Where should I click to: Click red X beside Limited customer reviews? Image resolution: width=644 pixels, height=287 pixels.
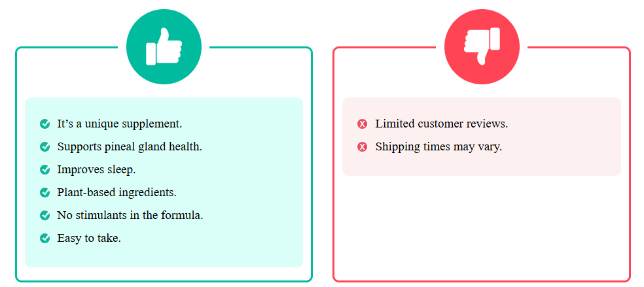363,124
